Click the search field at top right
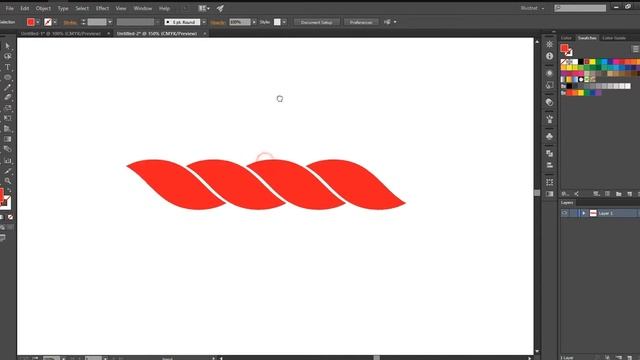 click(580, 8)
